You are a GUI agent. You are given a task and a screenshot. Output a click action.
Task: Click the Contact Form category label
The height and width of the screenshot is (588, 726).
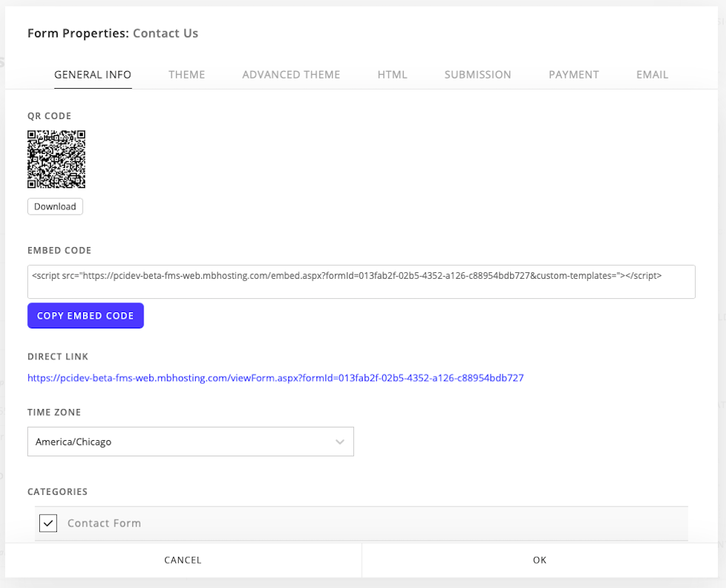pos(104,523)
